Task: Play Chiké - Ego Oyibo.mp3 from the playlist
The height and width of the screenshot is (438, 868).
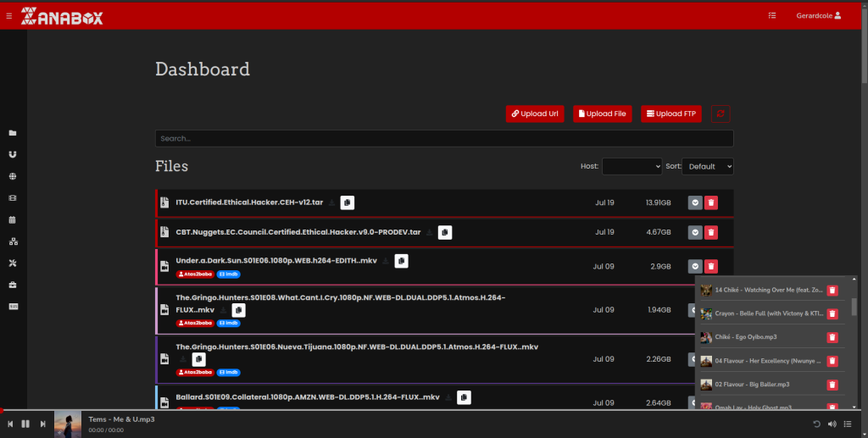Action: coord(746,337)
